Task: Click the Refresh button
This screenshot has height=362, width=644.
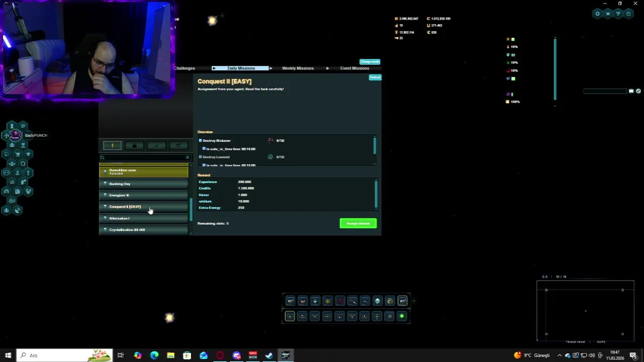Action: coord(375,77)
